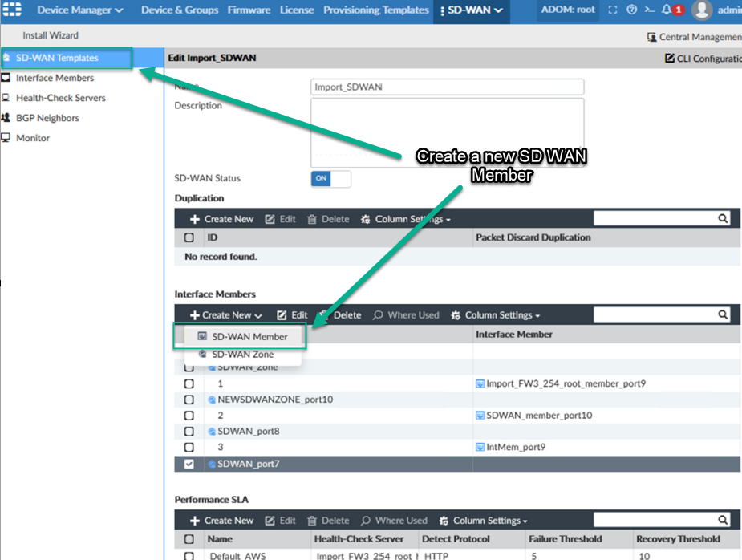This screenshot has height=560, width=742.
Task: Click the admin user avatar icon
Action: (702, 10)
